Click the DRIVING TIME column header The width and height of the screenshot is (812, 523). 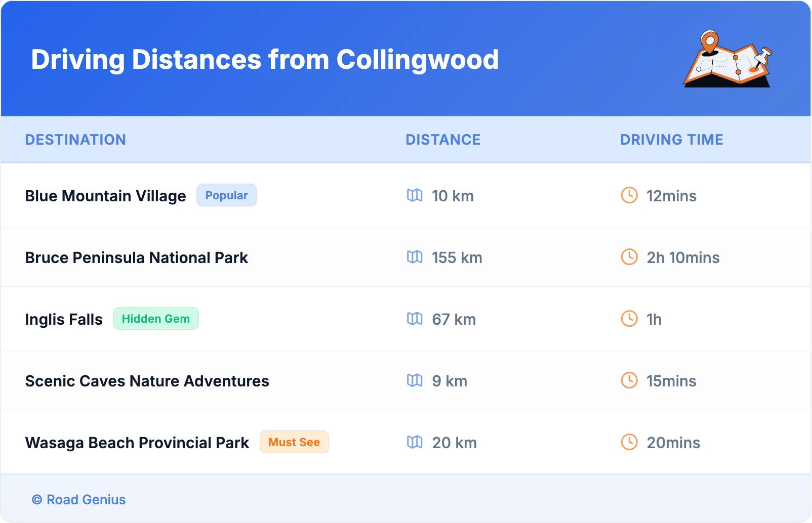click(x=672, y=140)
